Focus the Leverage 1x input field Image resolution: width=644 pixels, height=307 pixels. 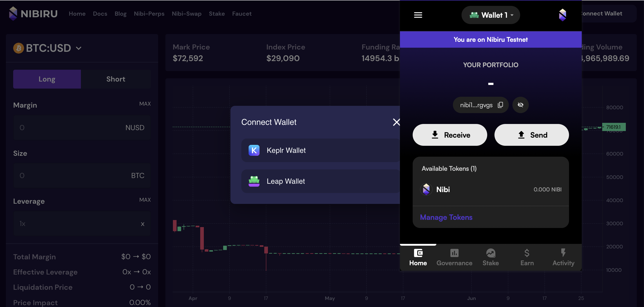pos(82,224)
